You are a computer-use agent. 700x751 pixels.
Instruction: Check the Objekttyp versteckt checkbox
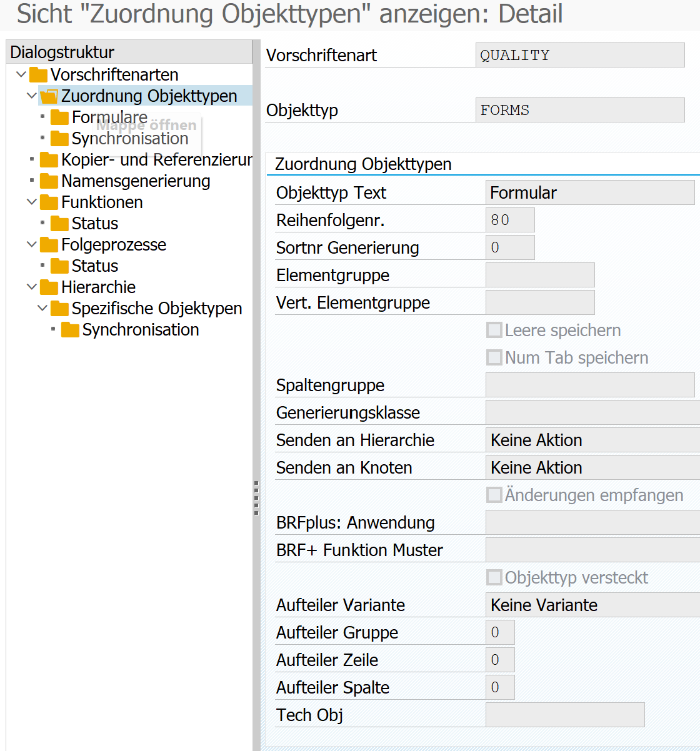click(x=494, y=577)
